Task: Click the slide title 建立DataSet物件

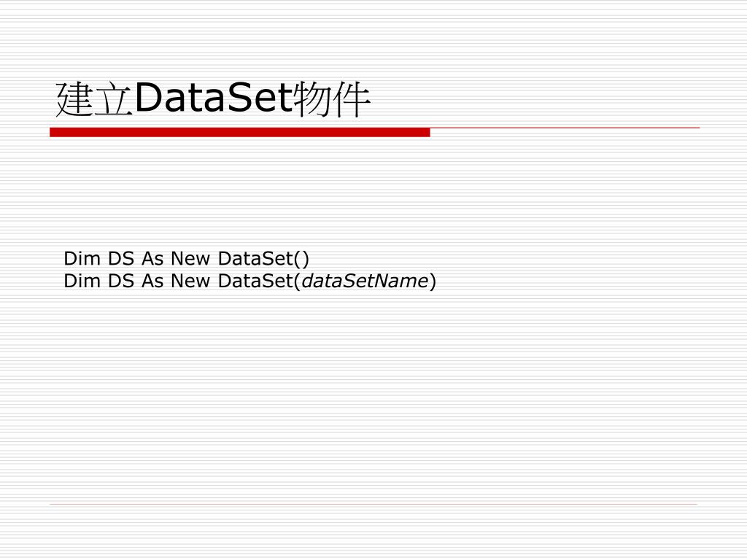Action: click(x=213, y=99)
